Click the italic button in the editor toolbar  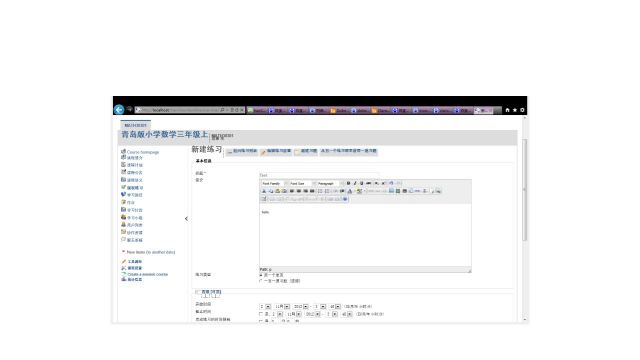click(x=355, y=183)
